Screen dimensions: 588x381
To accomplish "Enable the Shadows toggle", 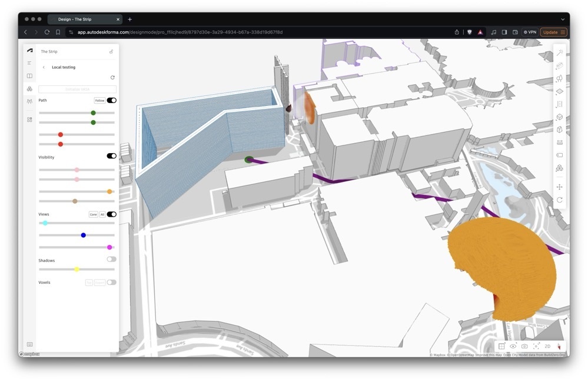I will 111,259.
